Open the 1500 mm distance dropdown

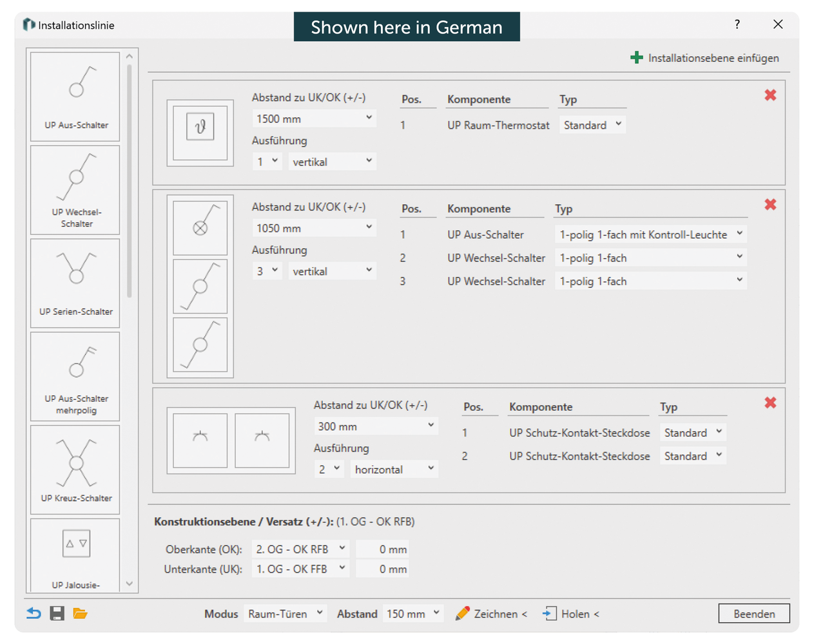313,118
